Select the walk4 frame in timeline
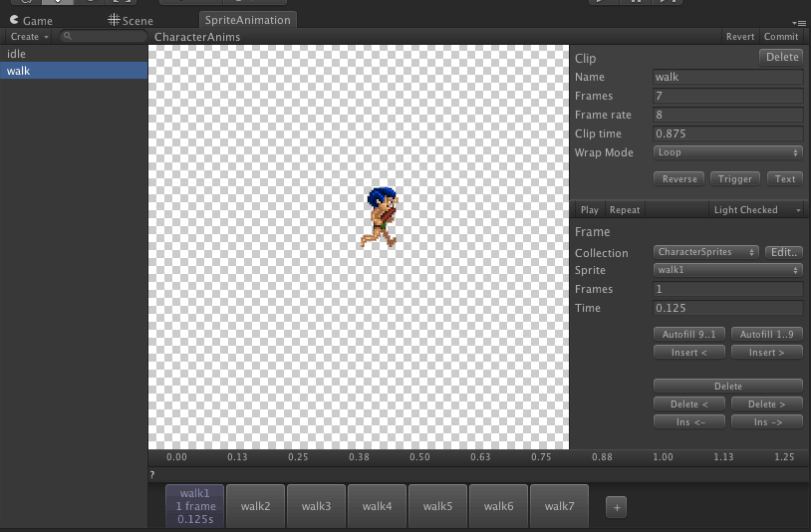 click(377, 506)
